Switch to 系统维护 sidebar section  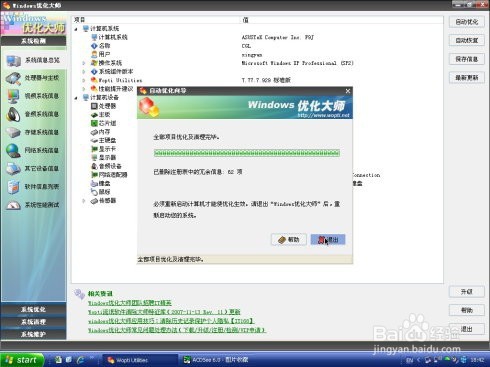coord(33,334)
